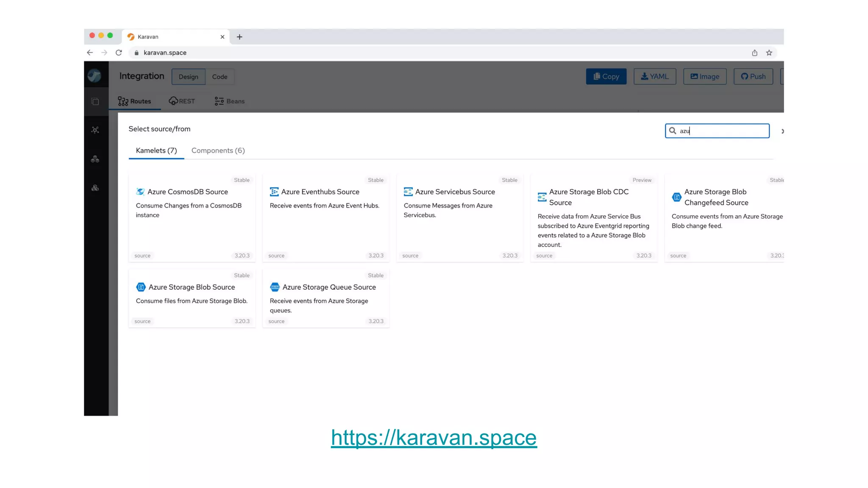This screenshot has width=868, height=488.
Task: Open the Components (6) tab
Action: (x=218, y=150)
